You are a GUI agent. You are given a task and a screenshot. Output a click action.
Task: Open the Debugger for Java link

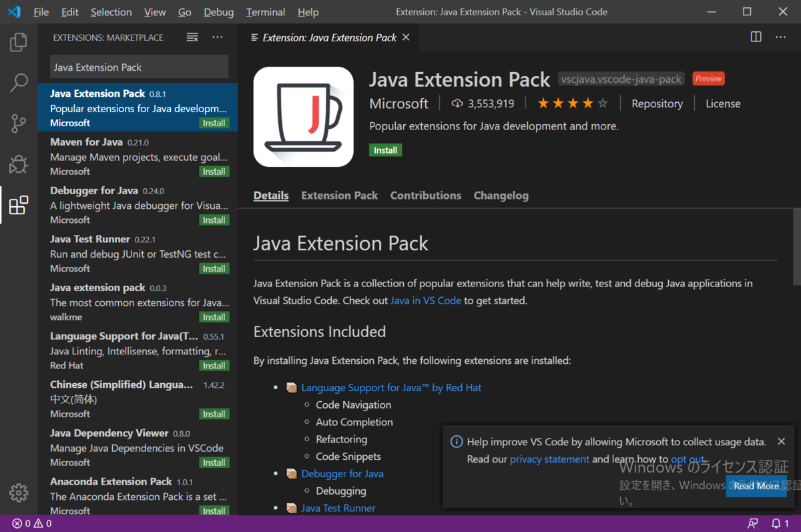point(342,473)
